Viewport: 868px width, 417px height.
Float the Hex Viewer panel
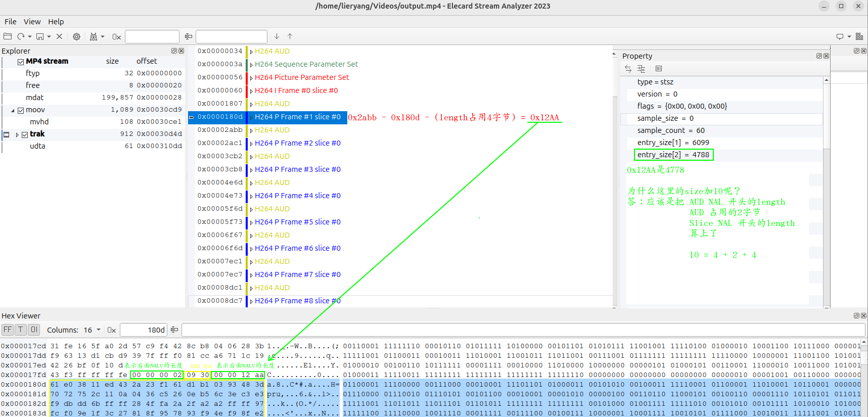(x=856, y=315)
